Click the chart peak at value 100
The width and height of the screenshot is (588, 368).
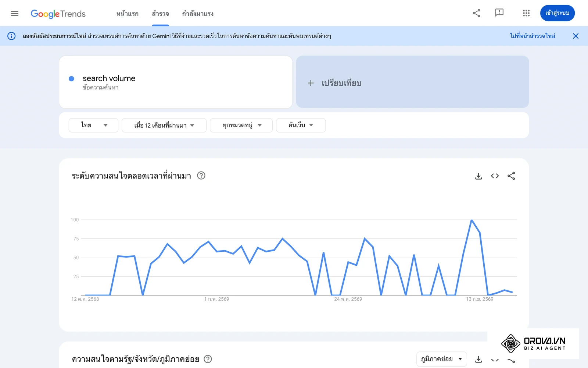click(472, 220)
